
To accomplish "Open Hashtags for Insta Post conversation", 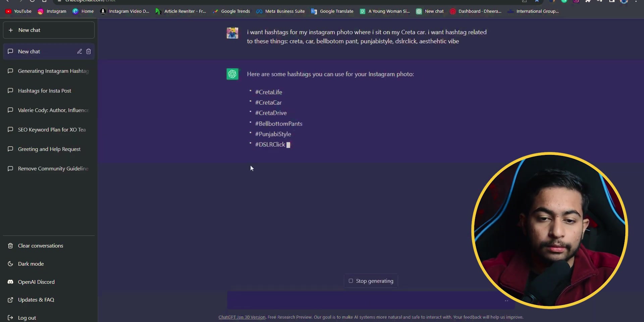I will 49,91.
